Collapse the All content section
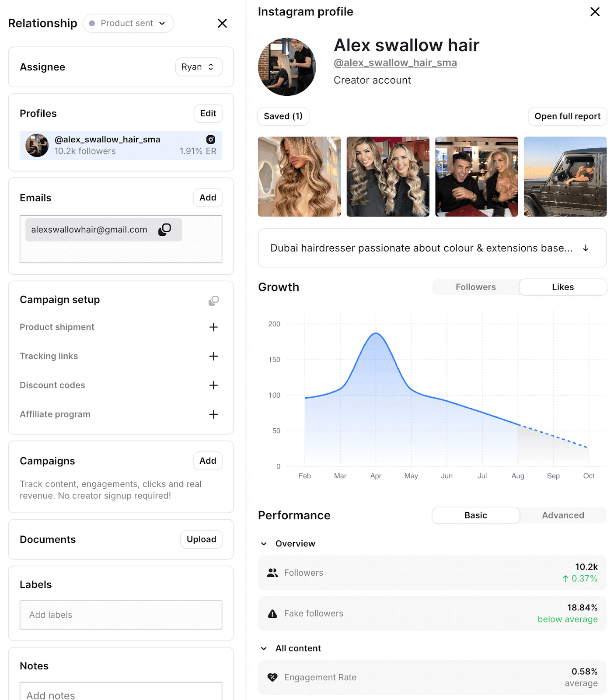Screen dimensions: 614x700 (264, 648)
